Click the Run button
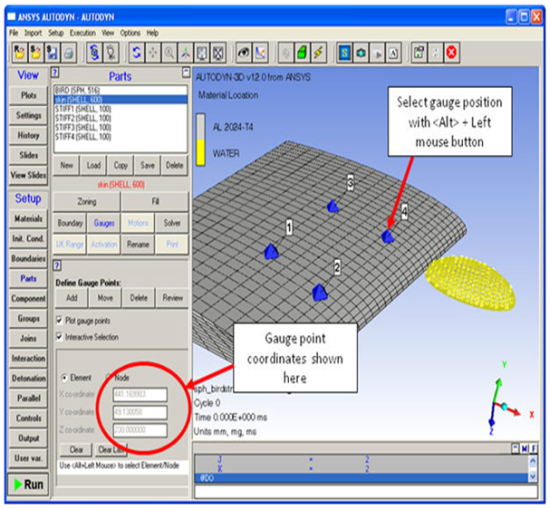Screen dimensions: 550x509 pyautogui.click(x=28, y=484)
